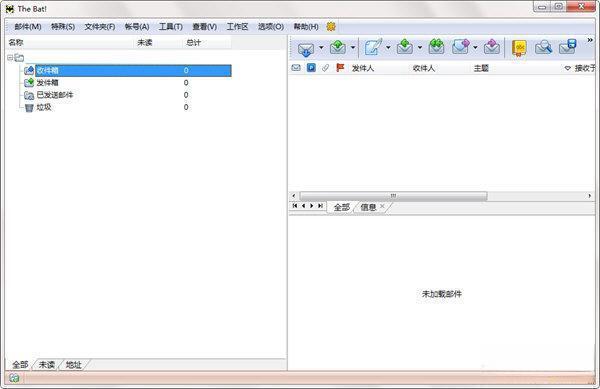The height and width of the screenshot is (389, 600).
Task: Open the 选项(O) menu
Action: coord(271,27)
